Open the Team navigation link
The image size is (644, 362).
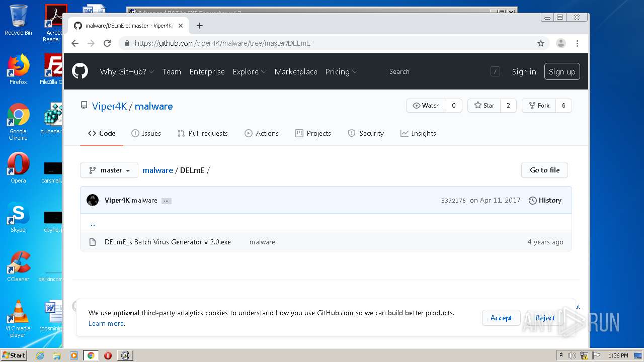pyautogui.click(x=172, y=72)
